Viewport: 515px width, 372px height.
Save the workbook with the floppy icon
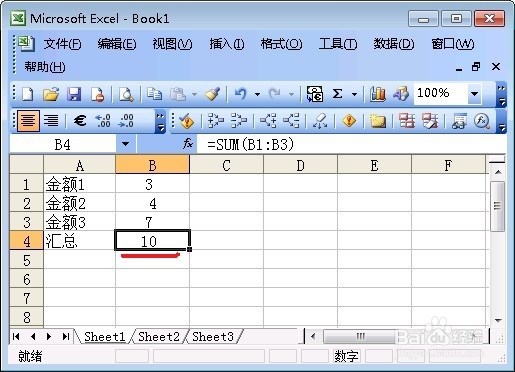(x=74, y=94)
